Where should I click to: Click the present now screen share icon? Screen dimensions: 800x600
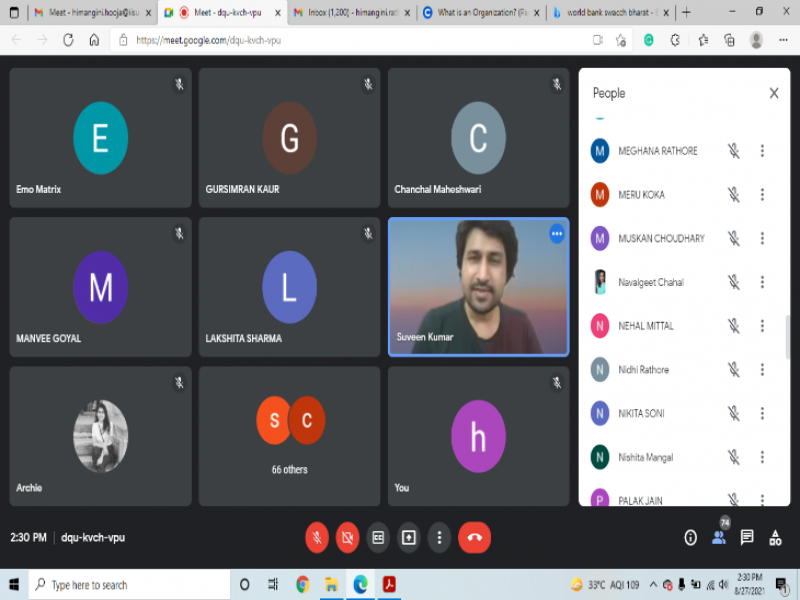[408, 537]
